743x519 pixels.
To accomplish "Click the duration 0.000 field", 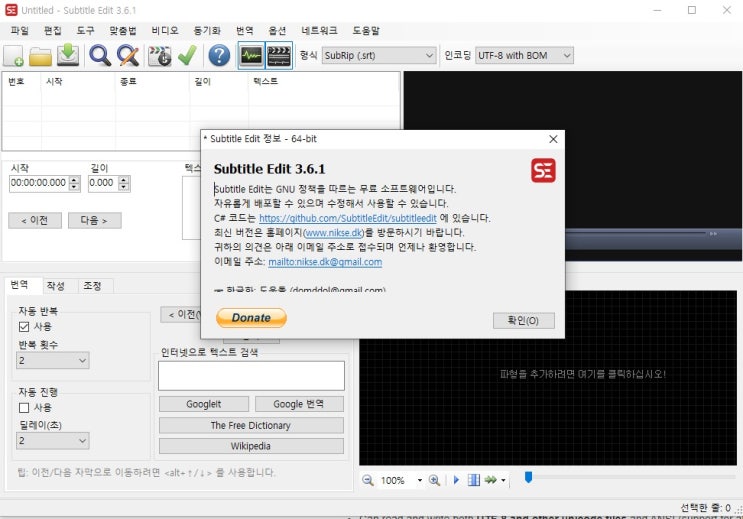I will 103,183.
